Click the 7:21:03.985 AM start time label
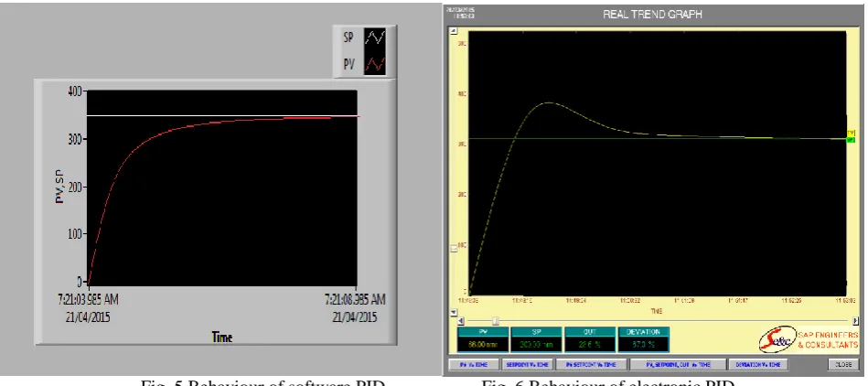Image resolution: width=868 pixels, height=386 pixels. (x=88, y=300)
